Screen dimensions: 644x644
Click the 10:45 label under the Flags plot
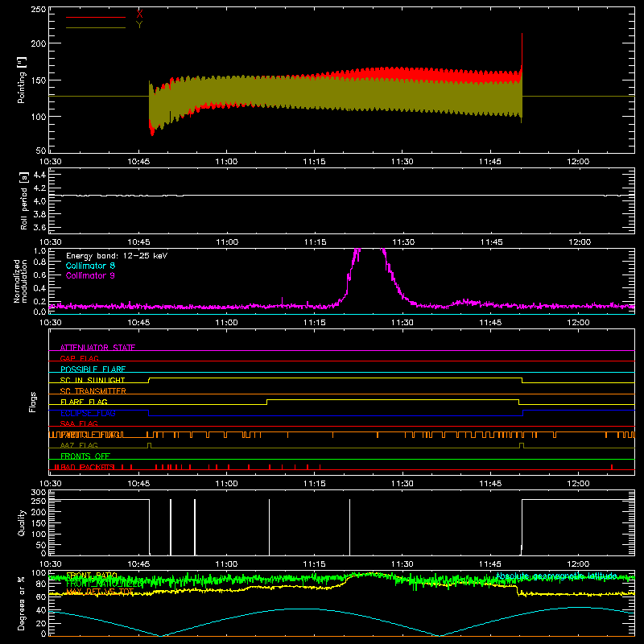click(x=138, y=484)
